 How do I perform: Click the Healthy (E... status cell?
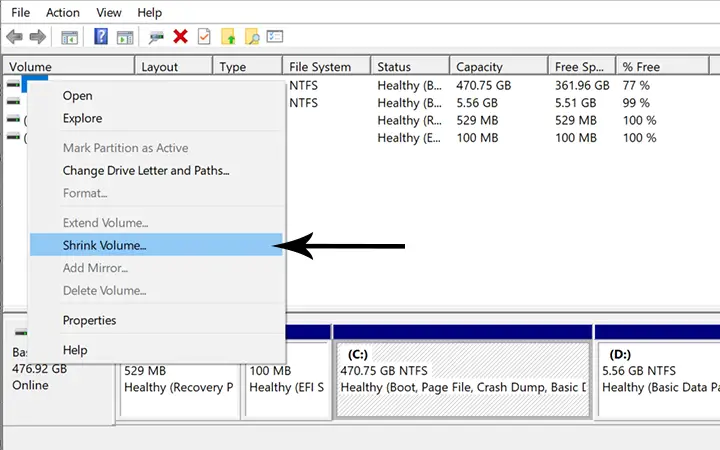pos(409,138)
